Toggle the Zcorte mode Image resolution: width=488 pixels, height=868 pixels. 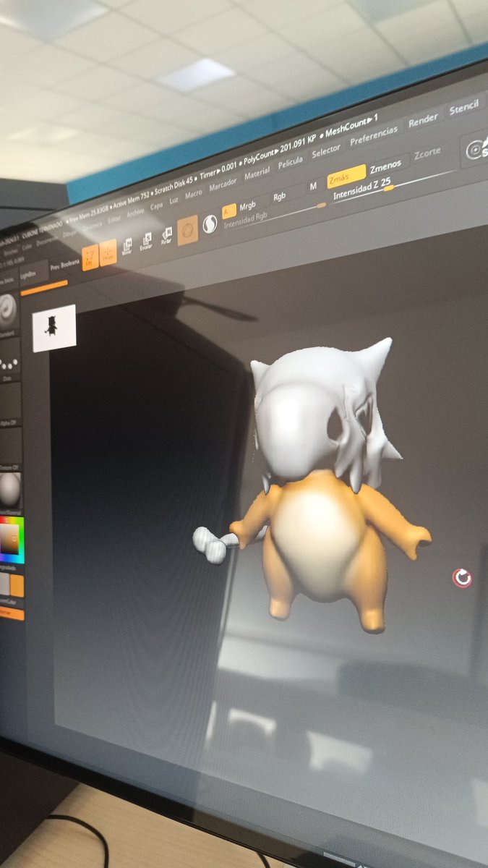tap(427, 154)
